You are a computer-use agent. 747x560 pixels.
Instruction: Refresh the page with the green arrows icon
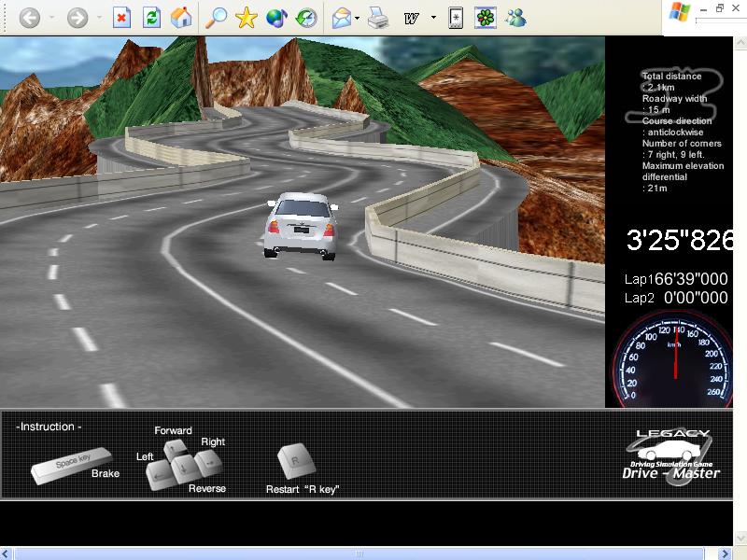coord(151,18)
